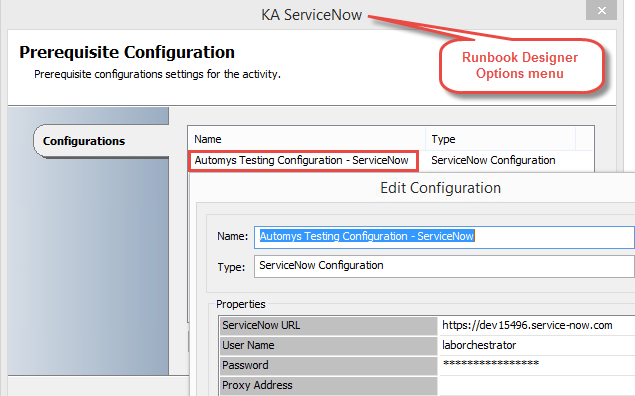Select the Password property label
Image resolution: width=635 pixels, height=396 pixels.
[x=328, y=365]
